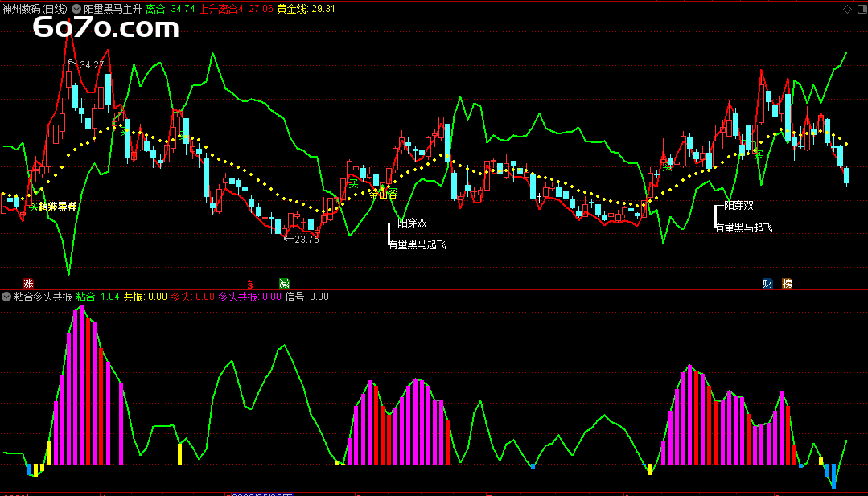The width and height of the screenshot is (868, 496).
Task: Expand the 粘合多头共振 sub-chart dropdown arrow
Action: coord(6,297)
